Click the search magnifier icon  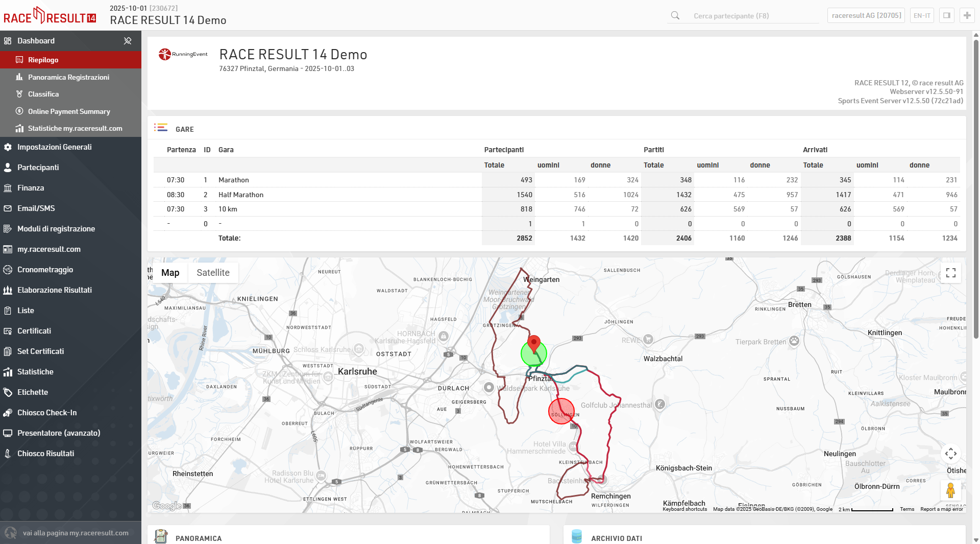pyautogui.click(x=675, y=16)
